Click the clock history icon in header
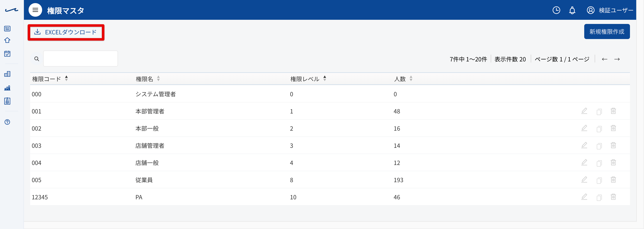644x229 pixels. [x=556, y=10]
